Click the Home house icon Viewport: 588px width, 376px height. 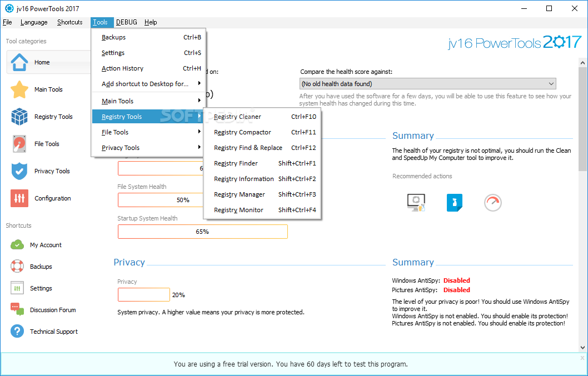click(x=19, y=62)
